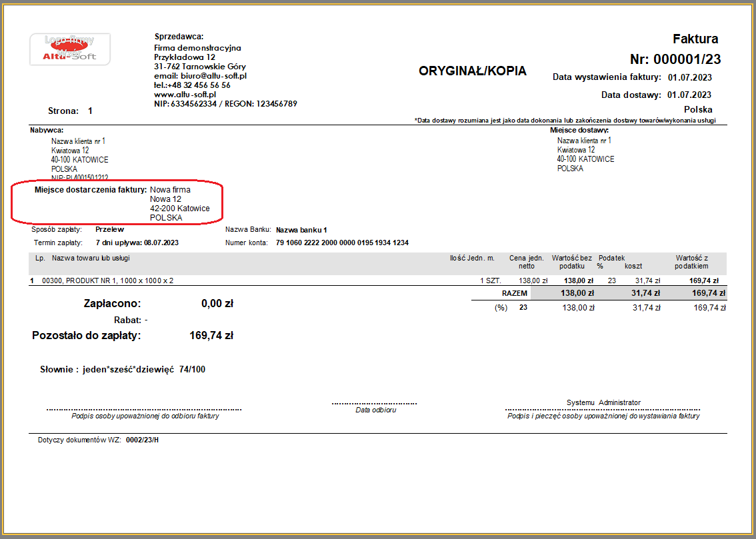Click the Altu-Soft company logo
The height and width of the screenshot is (539, 756).
(x=70, y=50)
